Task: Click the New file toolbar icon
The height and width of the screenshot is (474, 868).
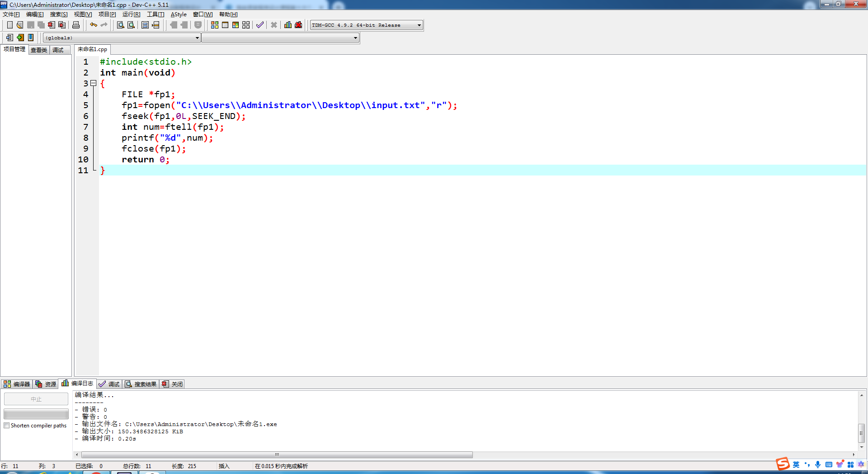Action: (9, 25)
